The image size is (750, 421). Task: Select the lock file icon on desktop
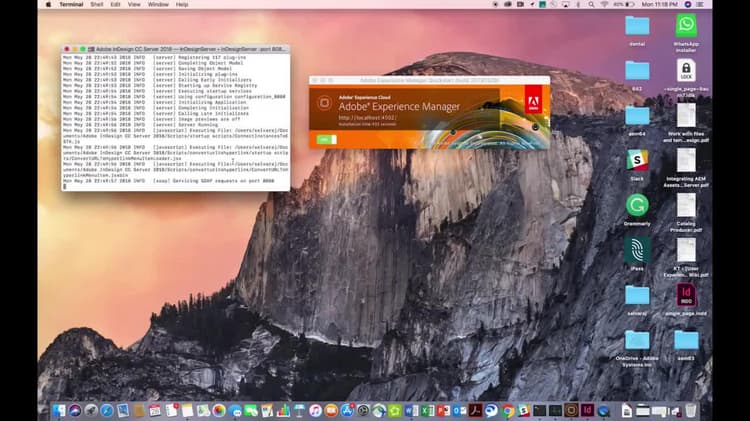(686, 71)
